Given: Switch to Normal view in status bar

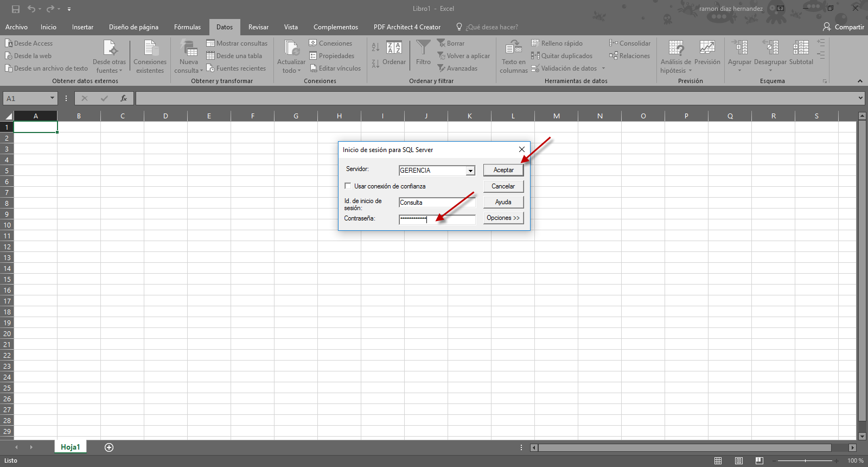Looking at the screenshot, I should 718,460.
